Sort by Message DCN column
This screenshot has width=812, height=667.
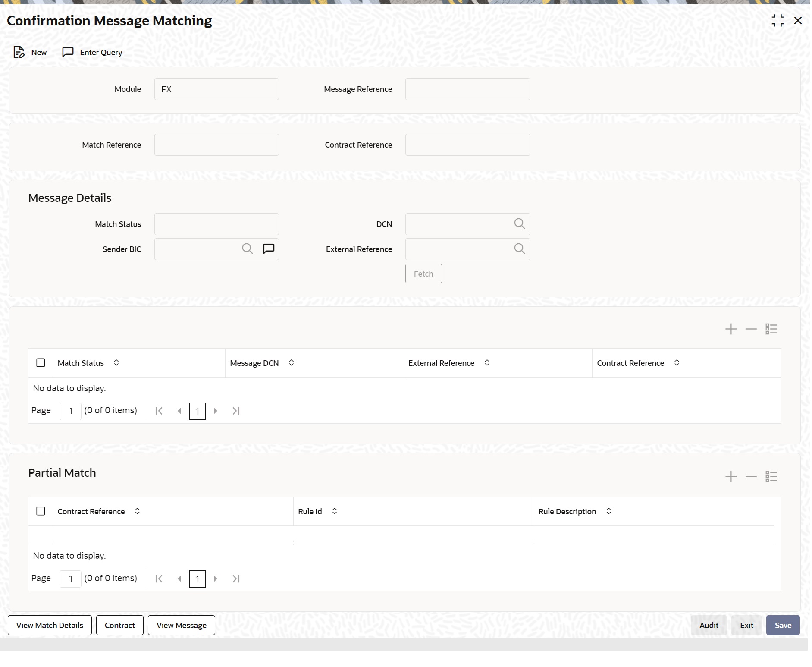[292, 363]
